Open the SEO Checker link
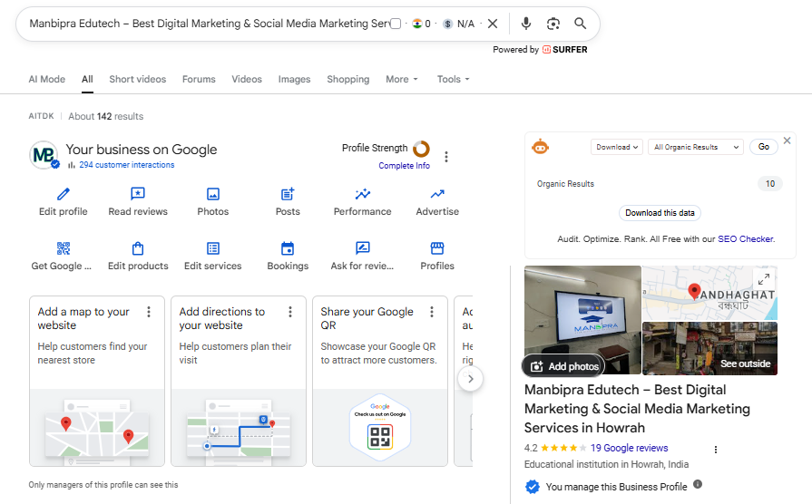 point(746,239)
